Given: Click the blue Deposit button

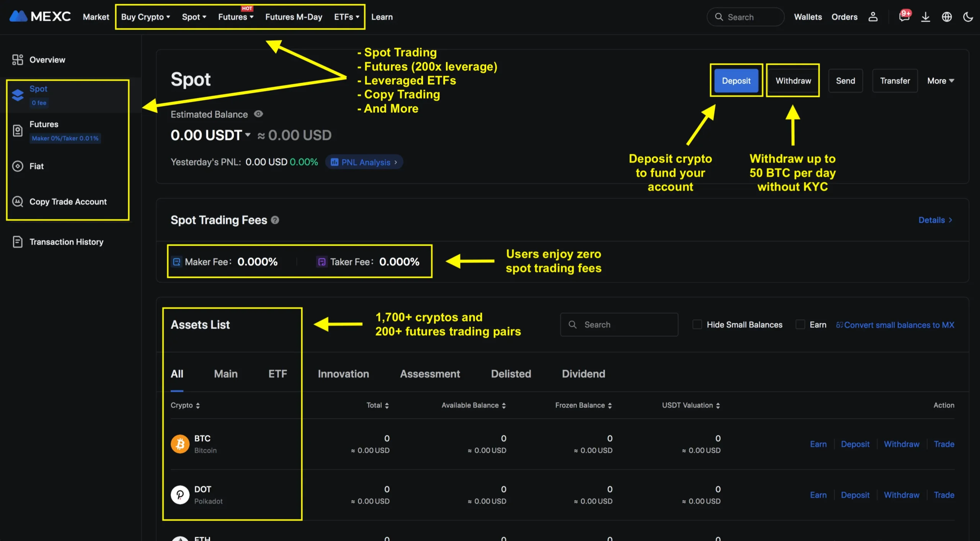Looking at the screenshot, I should pos(736,81).
